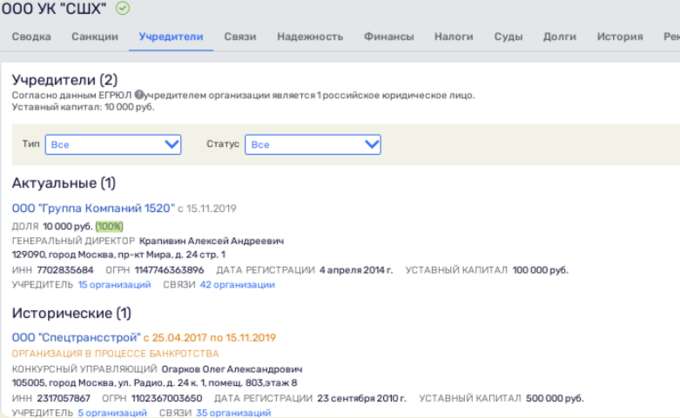Open the Надежность tab
The width and height of the screenshot is (680, 418).
[310, 36]
